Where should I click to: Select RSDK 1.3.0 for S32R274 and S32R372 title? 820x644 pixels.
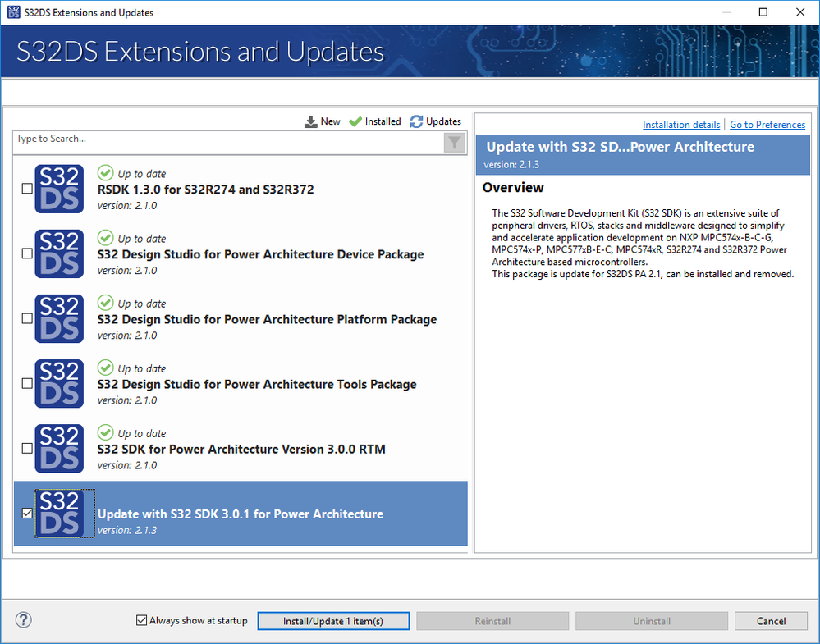[x=205, y=190]
